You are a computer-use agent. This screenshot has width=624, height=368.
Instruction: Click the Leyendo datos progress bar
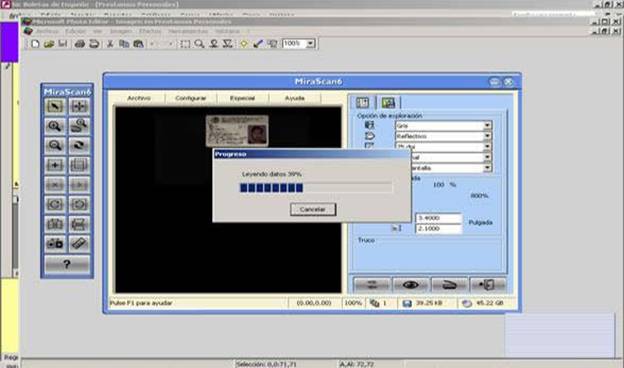click(316, 188)
